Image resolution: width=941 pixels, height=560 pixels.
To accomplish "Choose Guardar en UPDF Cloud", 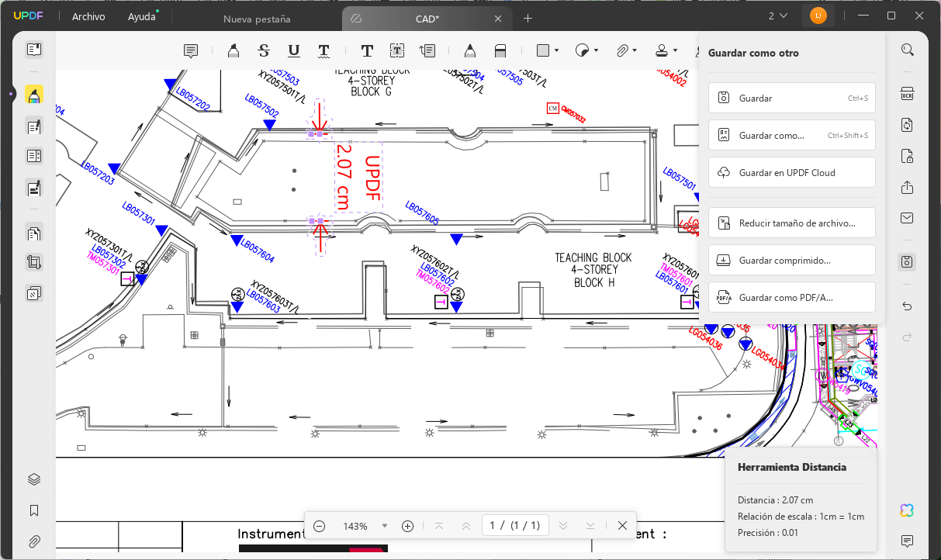I will pos(792,172).
